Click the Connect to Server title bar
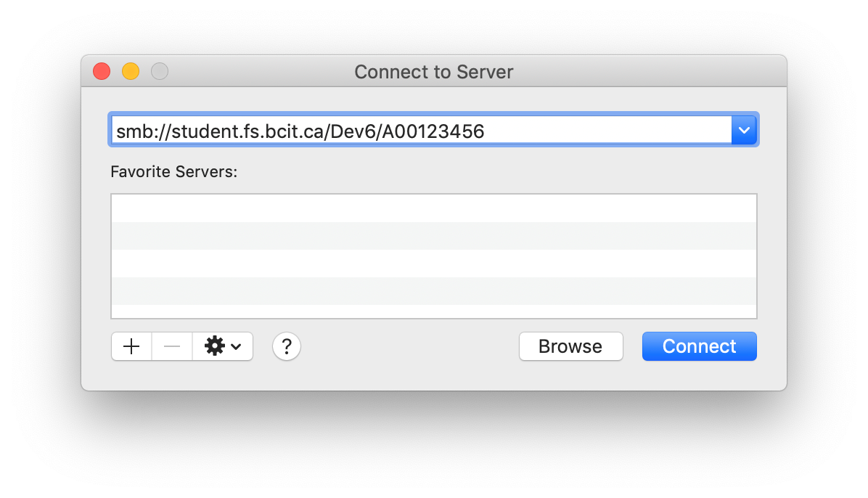The image size is (868, 498). [433, 71]
